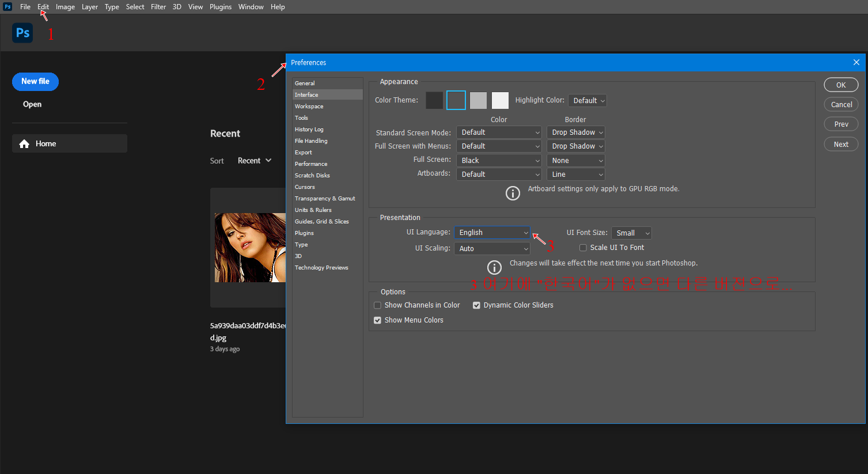Choose the medium gray color theme swatch
This screenshot has height=474, width=868.
click(x=478, y=100)
